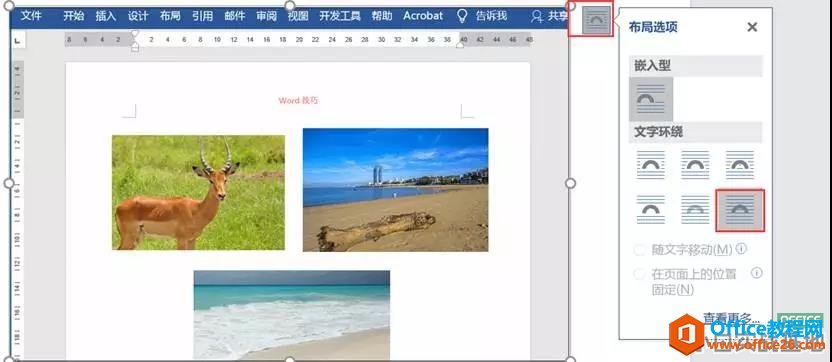Switch to the 开发工具 ribbon tab
Viewport: 832px width, 362px height.
coord(340,16)
